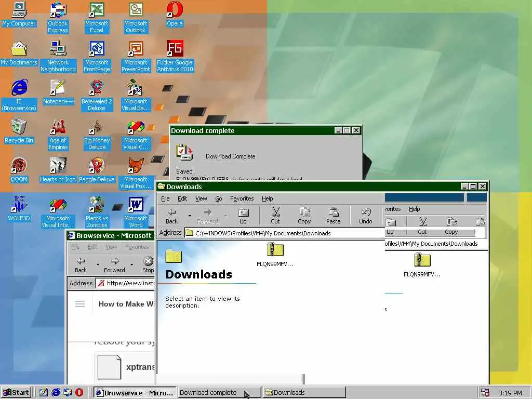The height and width of the screenshot is (399, 532).
Task: Switch to Download complete taskbar button
Action: (x=219, y=393)
